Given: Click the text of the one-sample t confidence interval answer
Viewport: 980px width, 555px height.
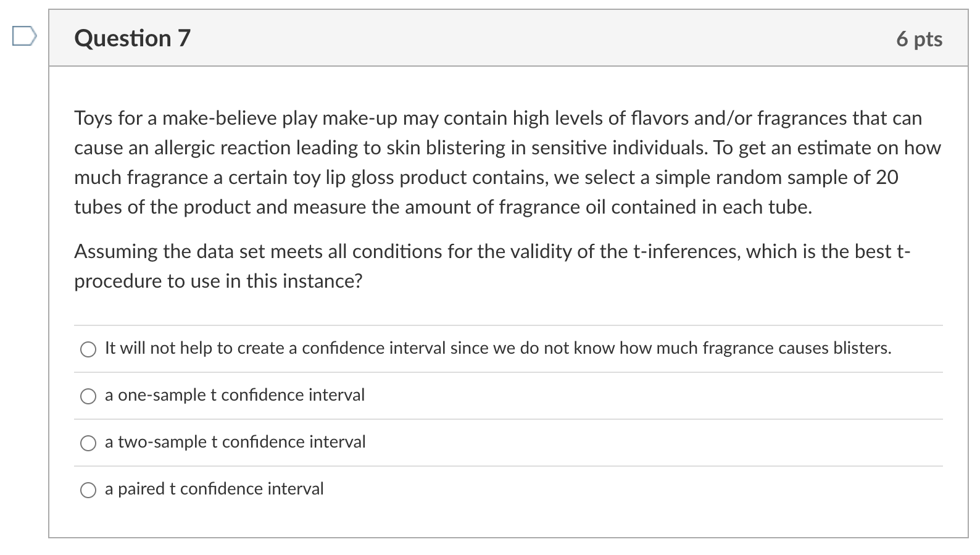Looking at the screenshot, I should point(235,395).
